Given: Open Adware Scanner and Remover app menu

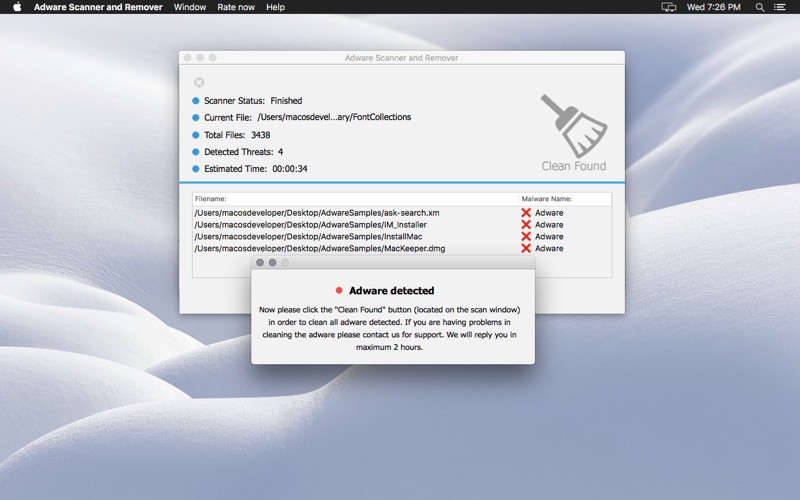Looking at the screenshot, I should pyautogui.click(x=98, y=7).
